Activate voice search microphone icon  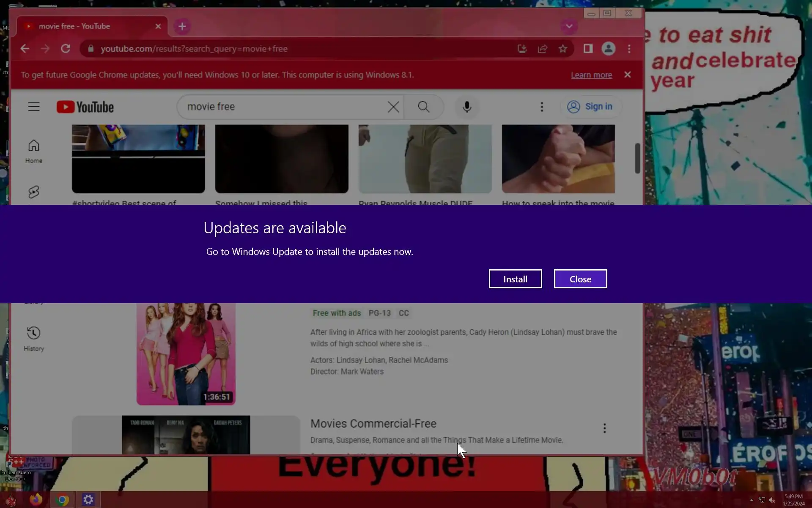coord(466,107)
